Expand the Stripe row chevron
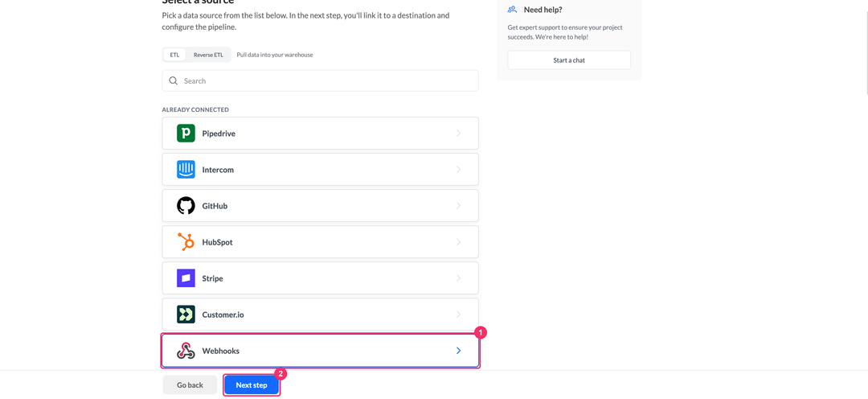 point(458,278)
